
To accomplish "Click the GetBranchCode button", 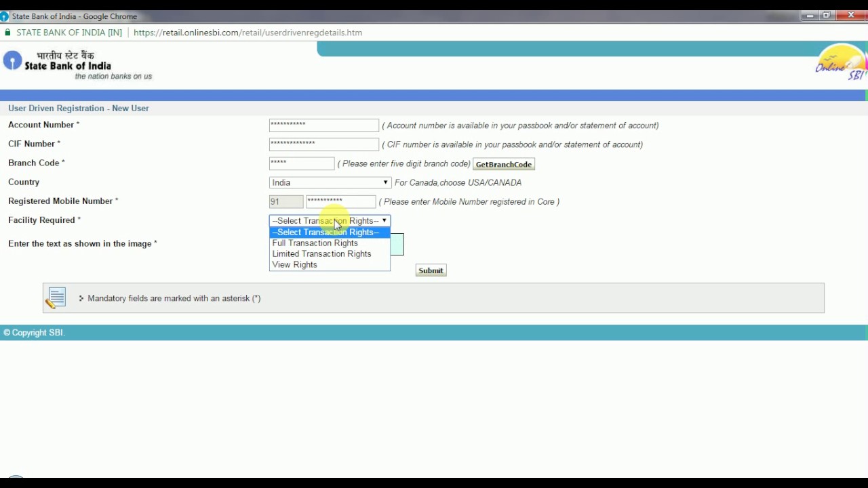I will (503, 164).
